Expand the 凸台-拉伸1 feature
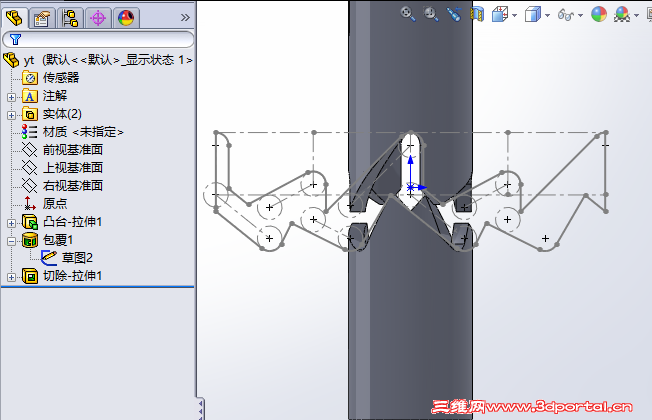Screen dimensions: 652x420 click(x=11, y=223)
